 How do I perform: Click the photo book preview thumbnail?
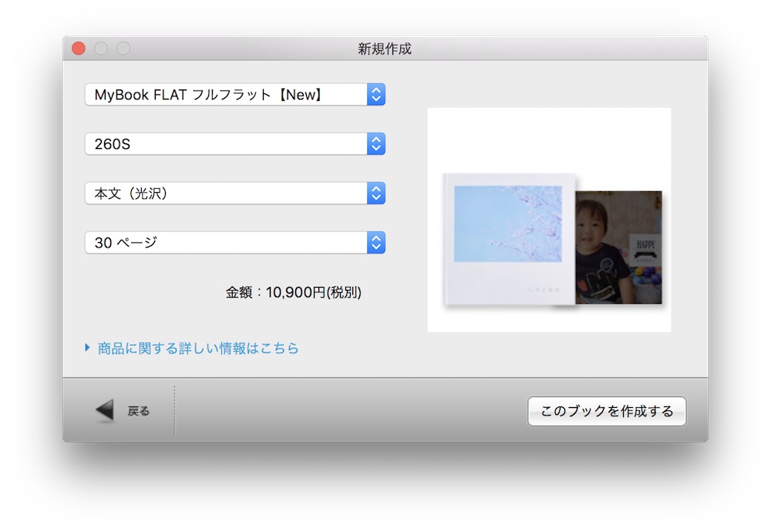(549, 220)
